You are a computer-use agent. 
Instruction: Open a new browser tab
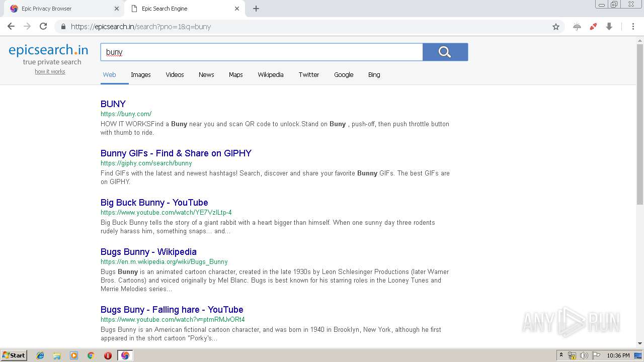click(256, 9)
